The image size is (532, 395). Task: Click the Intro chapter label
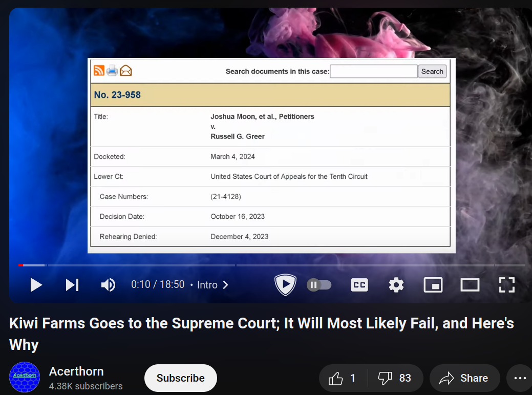pos(207,285)
